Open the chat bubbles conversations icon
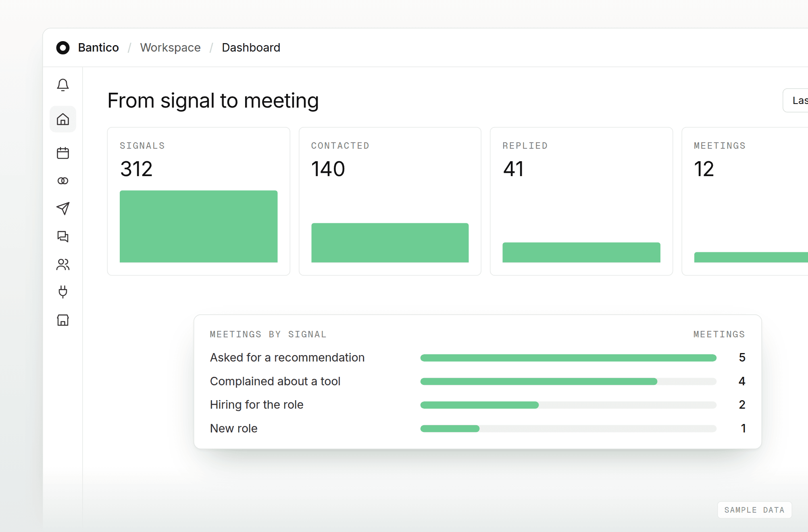This screenshot has width=808, height=532. [x=63, y=236]
